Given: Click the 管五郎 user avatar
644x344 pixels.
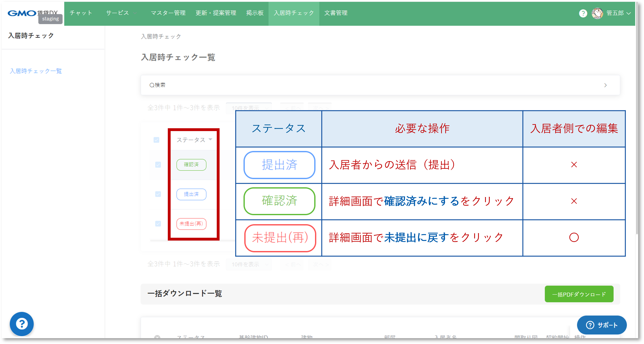Looking at the screenshot, I should pos(598,14).
